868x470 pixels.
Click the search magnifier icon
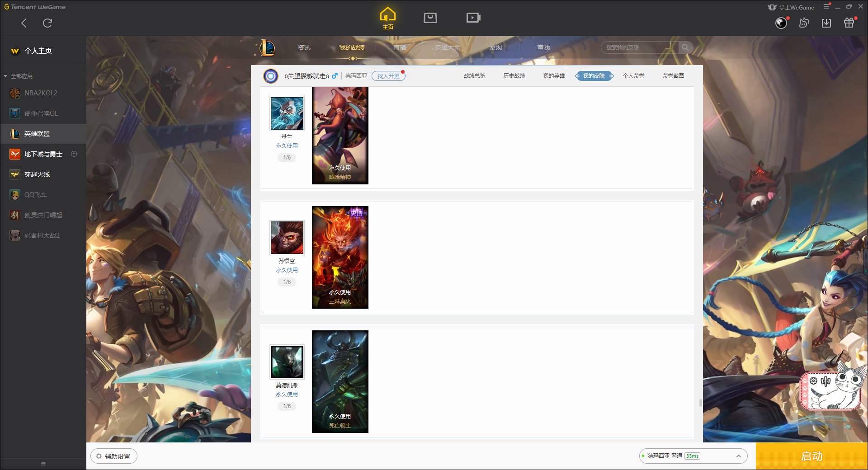[x=685, y=47]
